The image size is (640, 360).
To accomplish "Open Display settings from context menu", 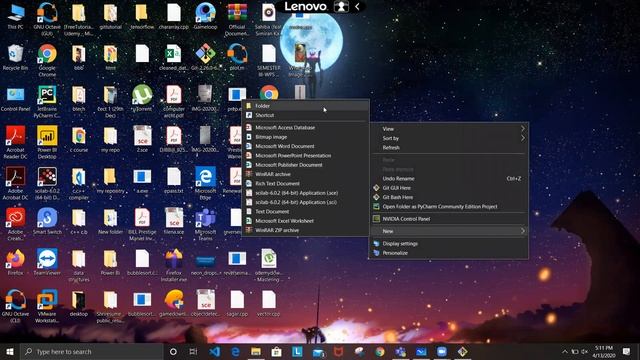I will [449, 244].
